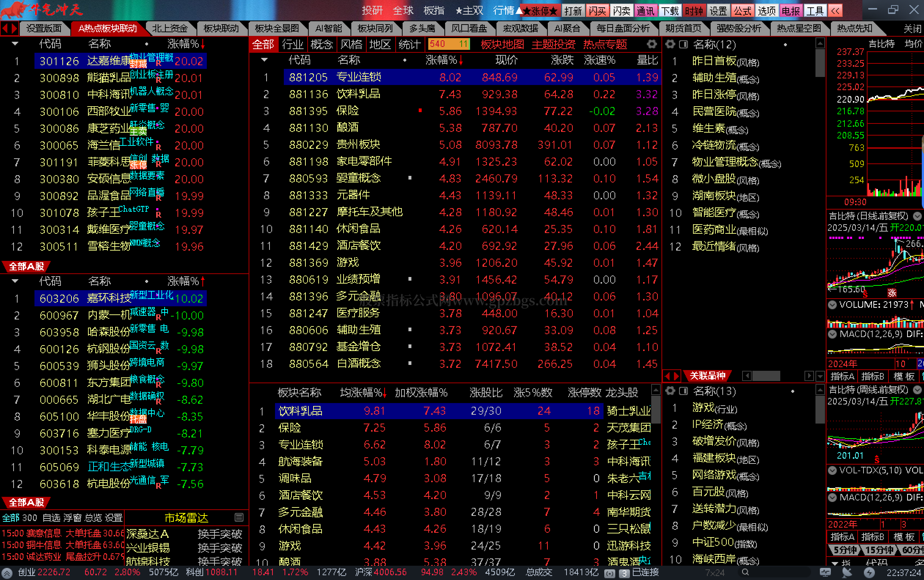Click the lightning bolt icon in status bar
This screenshot has height=580, width=924.
point(869,572)
